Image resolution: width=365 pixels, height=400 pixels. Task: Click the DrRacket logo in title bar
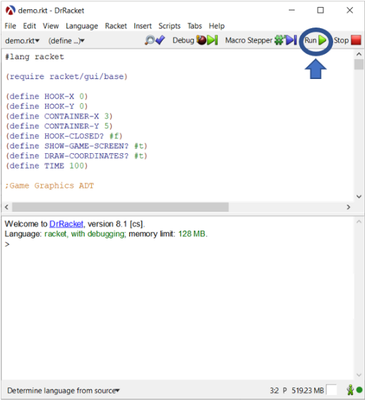(x=11, y=10)
